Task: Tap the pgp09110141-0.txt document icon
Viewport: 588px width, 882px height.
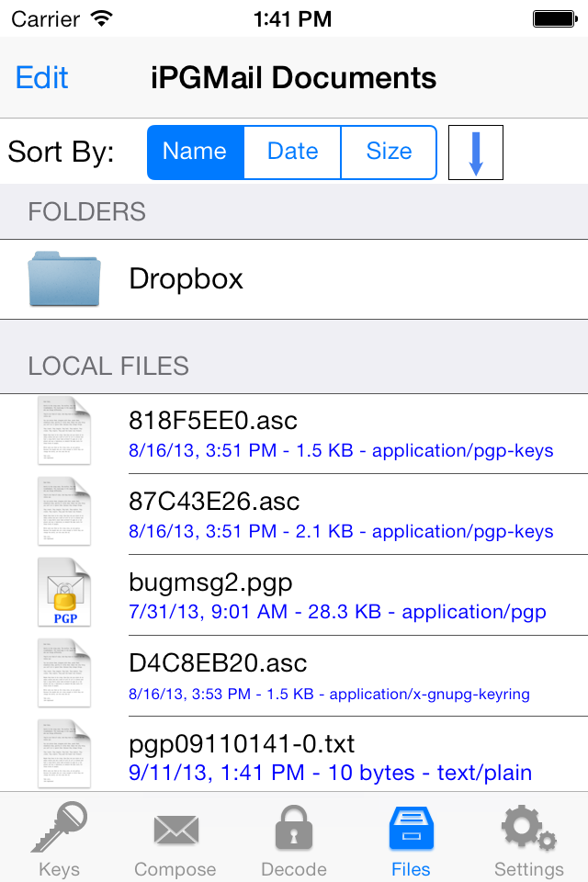Action: (x=64, y=755)
